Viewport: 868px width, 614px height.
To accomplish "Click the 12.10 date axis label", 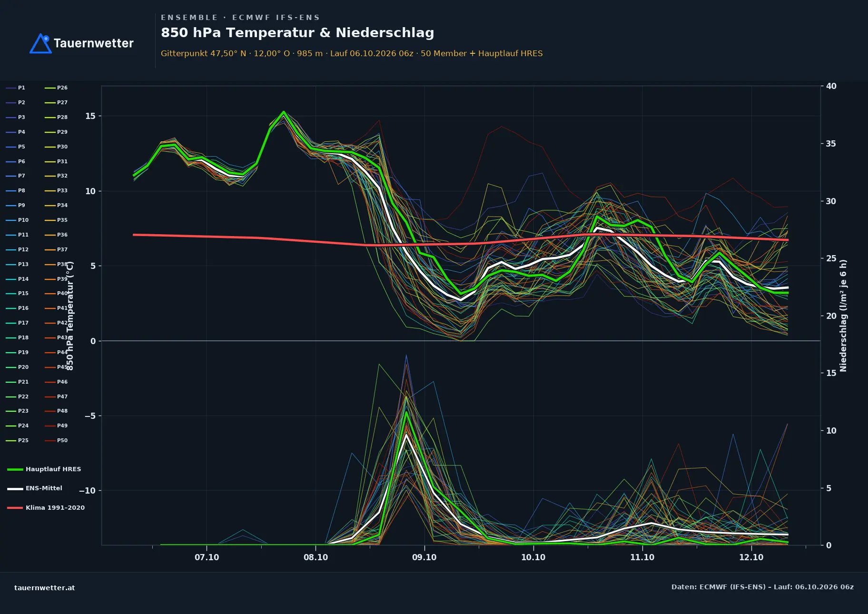I will 751,557.
